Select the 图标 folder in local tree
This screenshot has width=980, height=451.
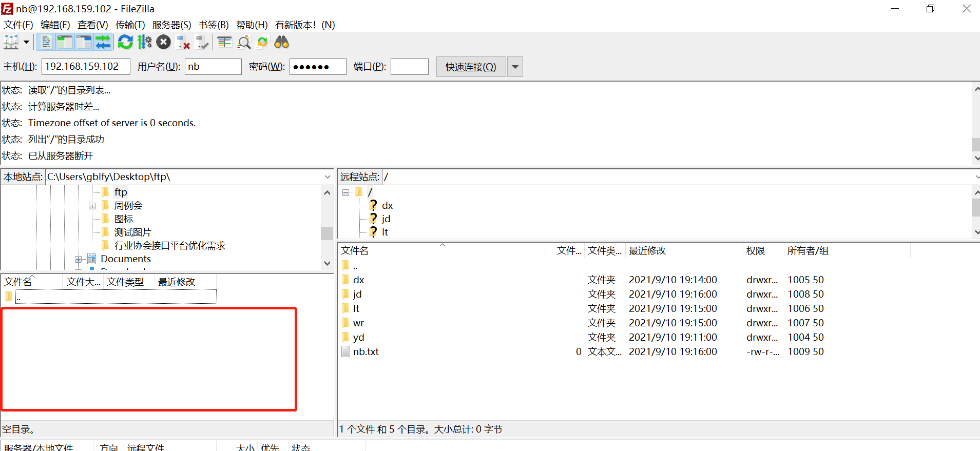(x=124, y=219)
